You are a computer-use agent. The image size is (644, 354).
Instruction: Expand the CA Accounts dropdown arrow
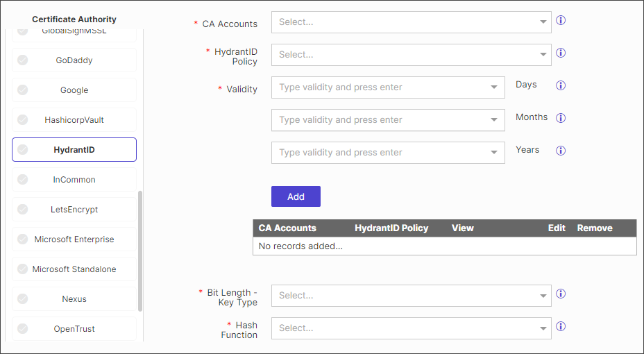point(543,22)
